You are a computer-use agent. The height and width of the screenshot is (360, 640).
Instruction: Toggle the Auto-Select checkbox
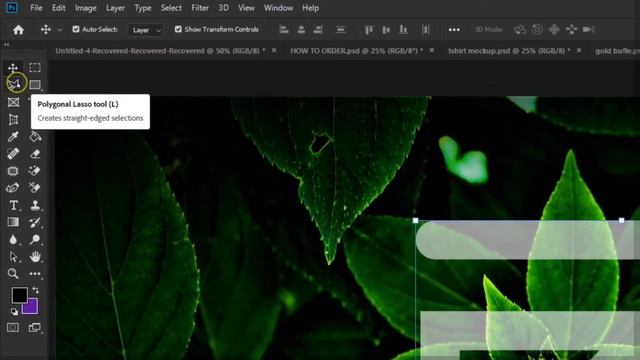76,29
